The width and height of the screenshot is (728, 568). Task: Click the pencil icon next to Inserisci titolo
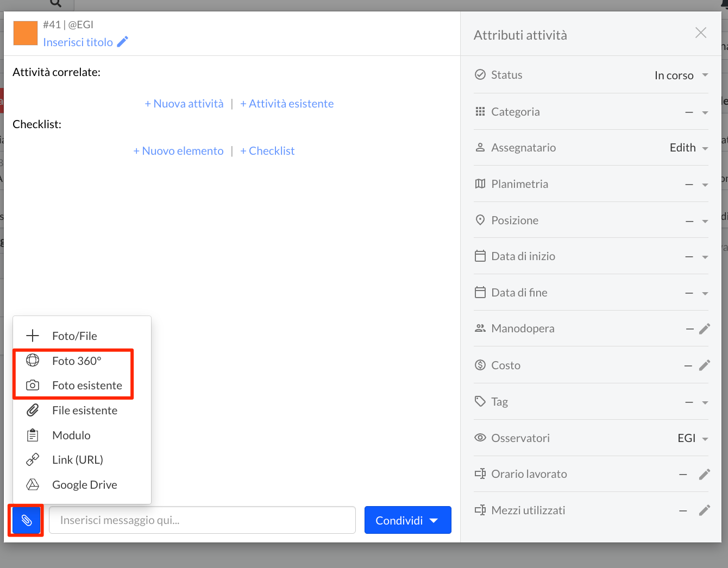[x=123, y=42]
